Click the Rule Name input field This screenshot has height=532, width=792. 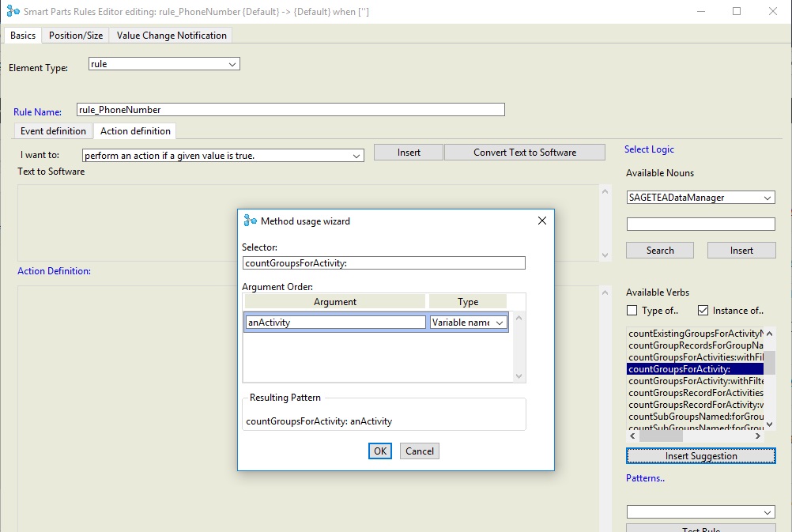click(290, 110)
